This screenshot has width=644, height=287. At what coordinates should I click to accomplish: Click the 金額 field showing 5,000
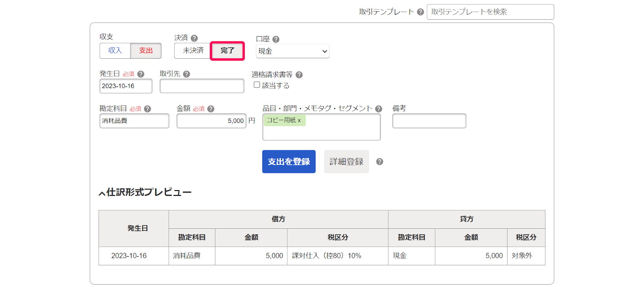pos(211,121)
